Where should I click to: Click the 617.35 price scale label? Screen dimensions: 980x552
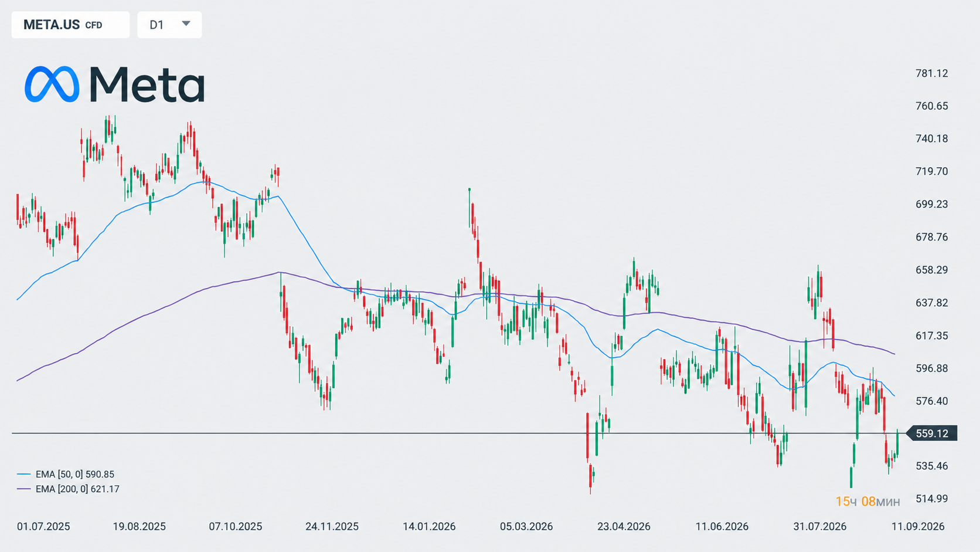(x=932, y=336)
